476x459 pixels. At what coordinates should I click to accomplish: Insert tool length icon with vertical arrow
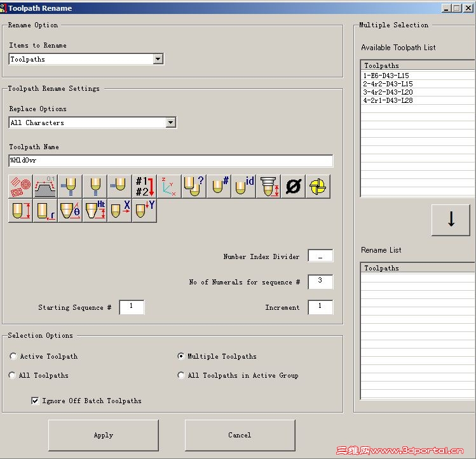pos(20,211)
